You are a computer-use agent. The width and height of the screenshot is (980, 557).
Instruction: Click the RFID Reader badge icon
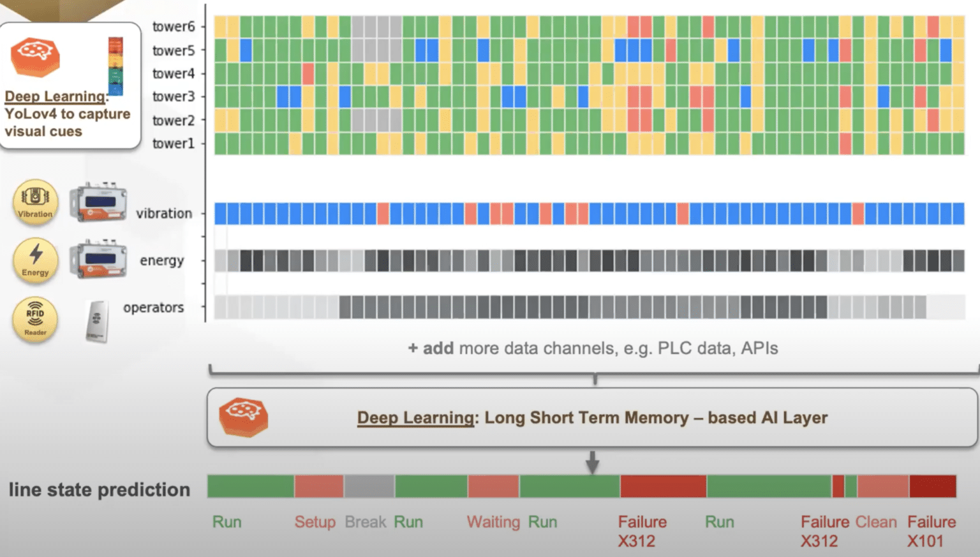point(35,319)
